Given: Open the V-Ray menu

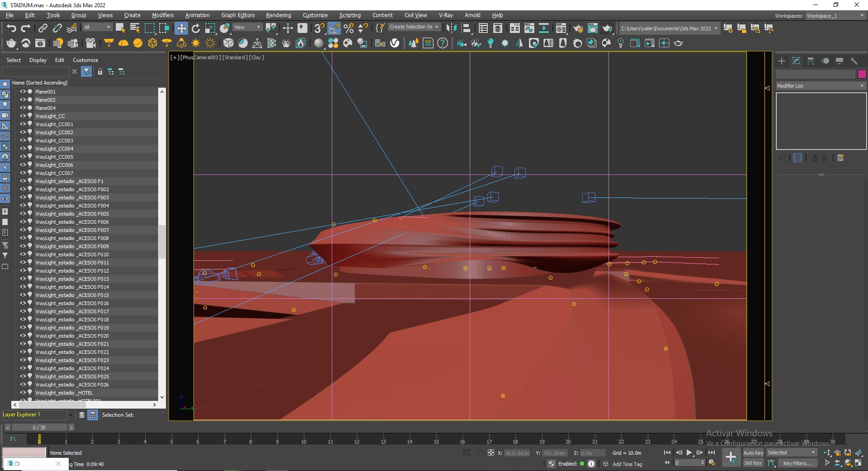Looking at the screenshot, I should click(x=446, y=15).
